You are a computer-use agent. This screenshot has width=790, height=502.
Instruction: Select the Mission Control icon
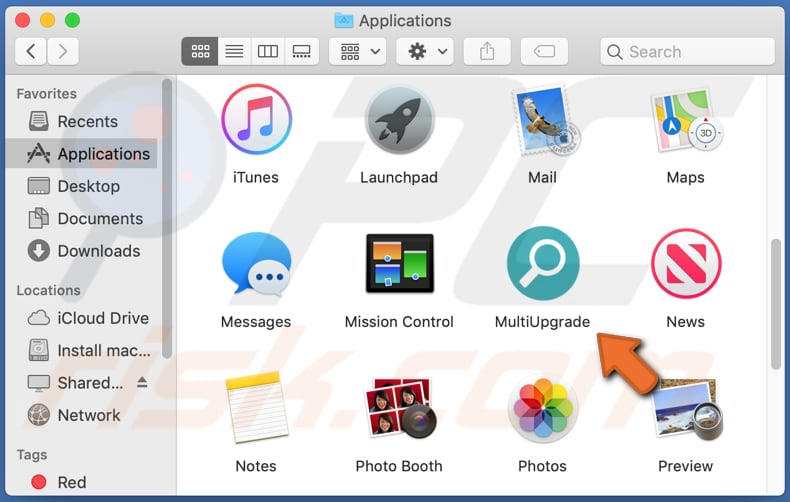point(400,263)
